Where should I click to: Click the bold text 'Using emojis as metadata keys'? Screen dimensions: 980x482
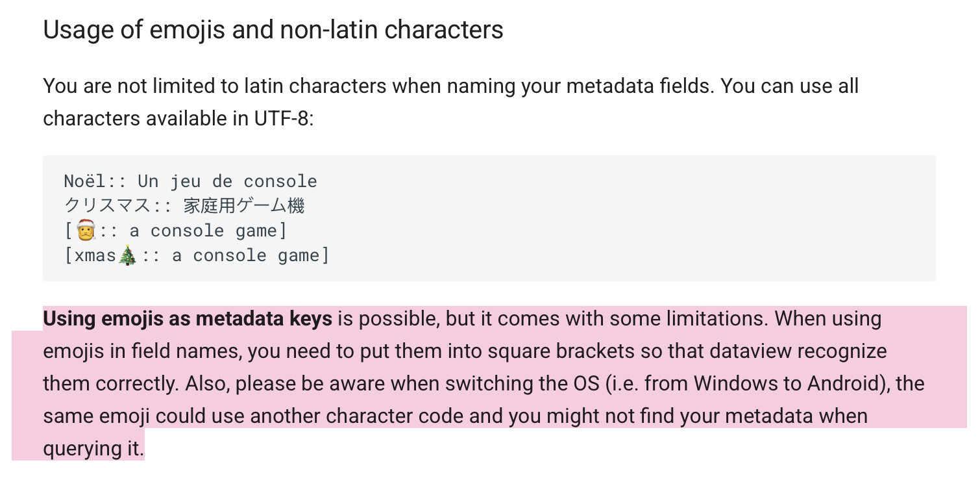pos(188,319)
